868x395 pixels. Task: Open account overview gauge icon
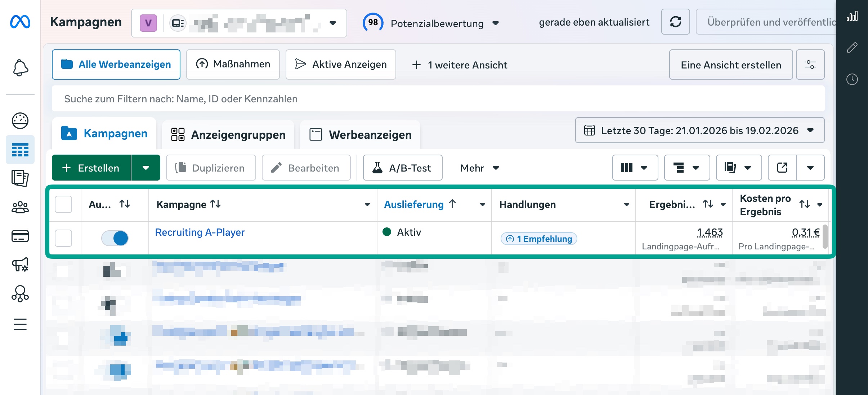click(x=20, y=121)
